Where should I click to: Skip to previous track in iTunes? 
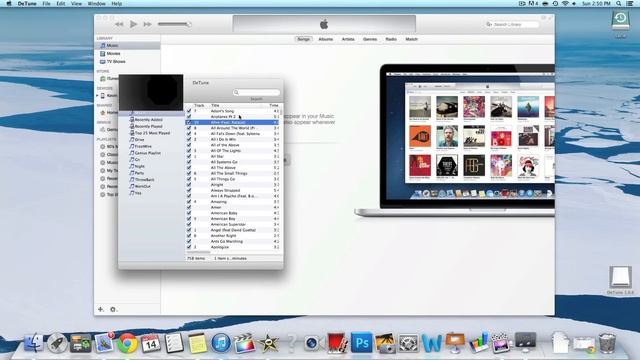point(119,24)
